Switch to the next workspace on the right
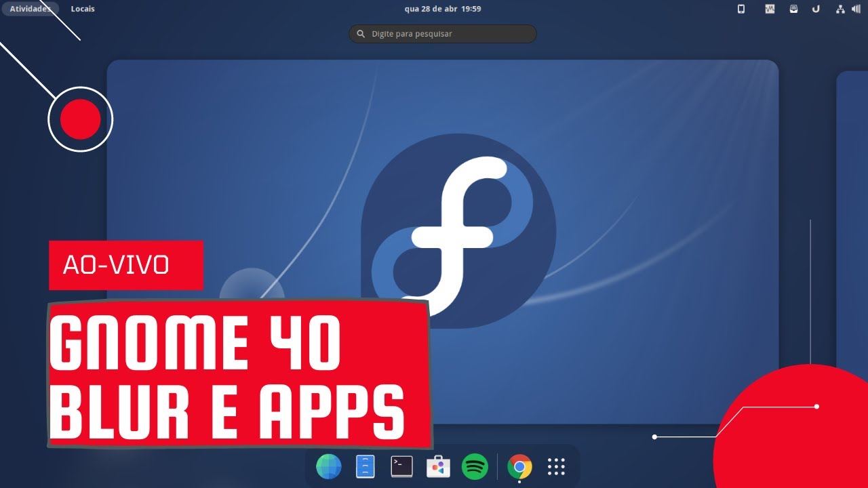 coord(852,242)
